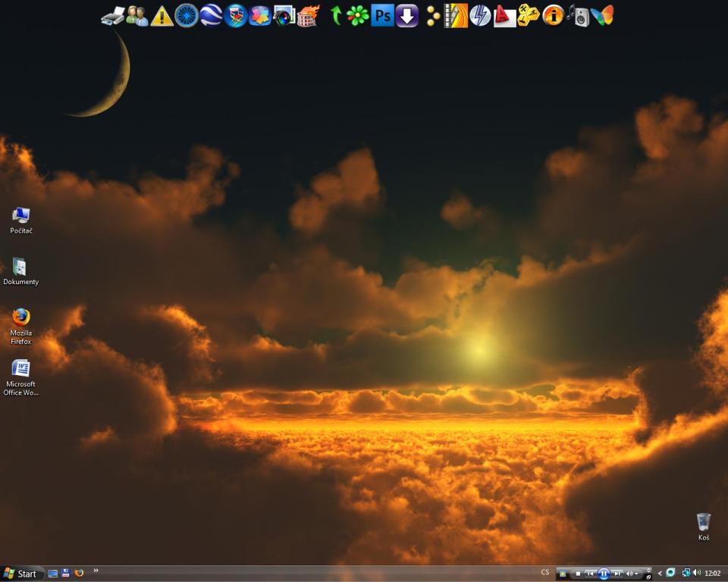
Task: Open the green ICQ flower icon
Action: (x=358, y=15)
